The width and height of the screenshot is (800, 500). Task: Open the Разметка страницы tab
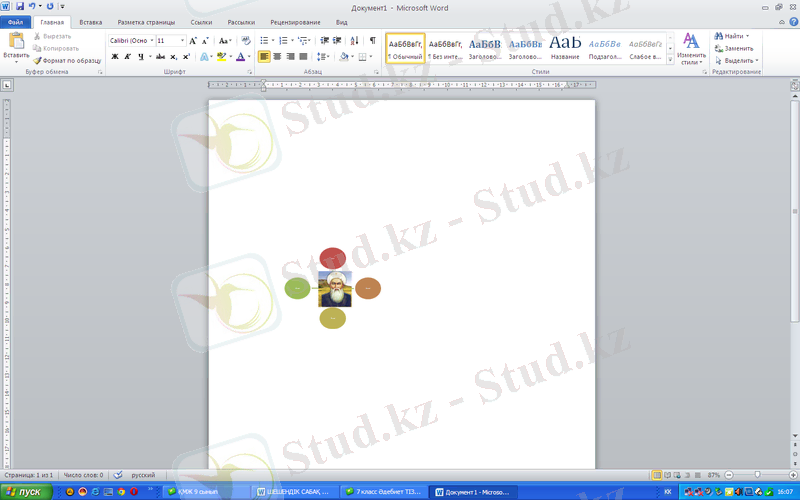[x=145, y=21]
